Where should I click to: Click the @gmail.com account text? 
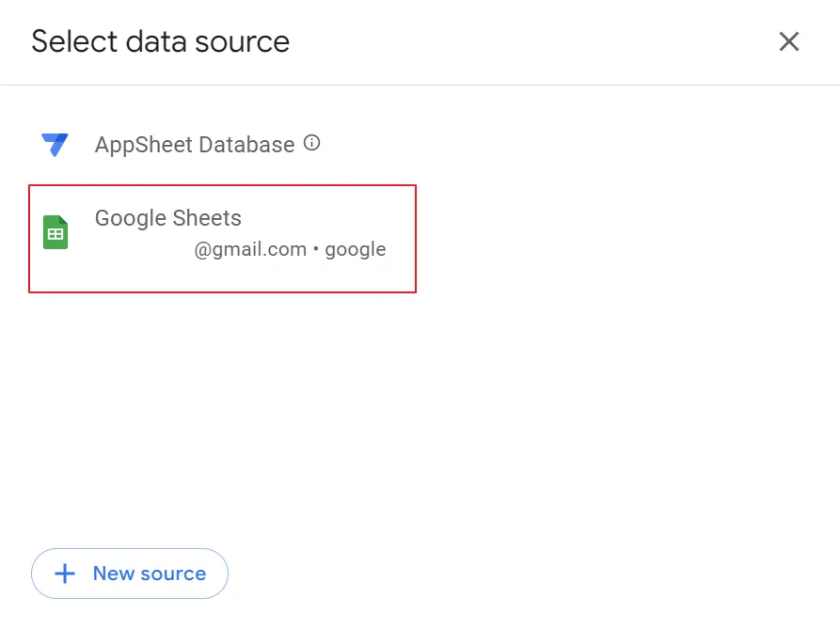tap(250, 249)
